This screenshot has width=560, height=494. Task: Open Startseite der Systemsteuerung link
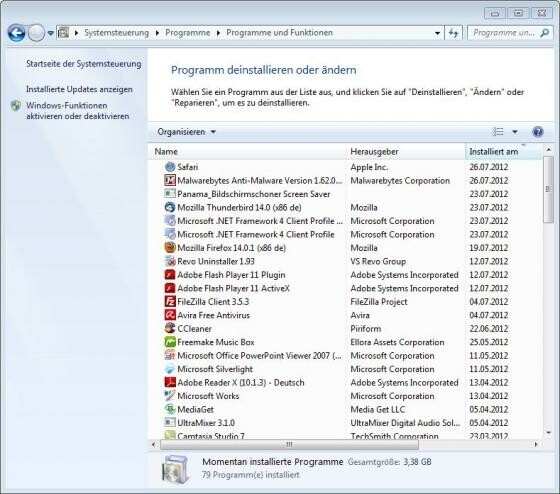84,64
